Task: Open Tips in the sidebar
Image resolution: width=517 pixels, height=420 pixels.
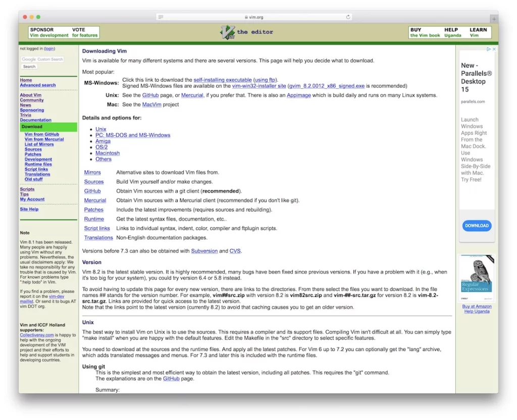Action: point(24,194)
